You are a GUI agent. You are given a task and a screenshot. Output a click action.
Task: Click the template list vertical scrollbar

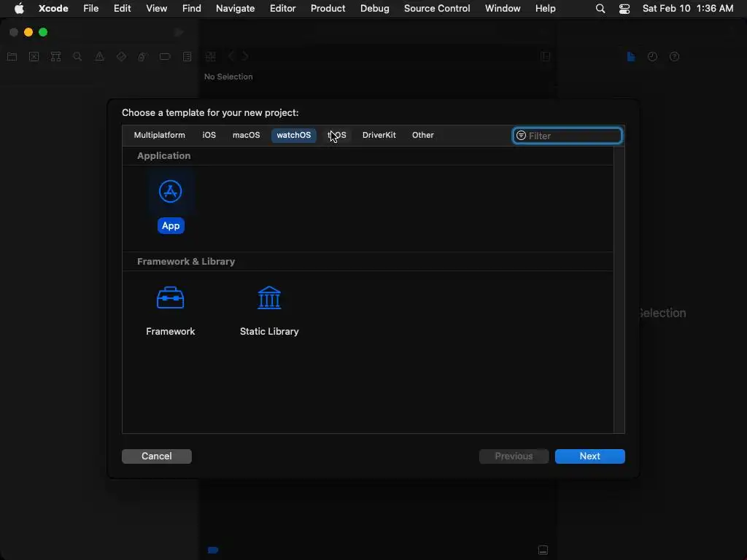[x=619, y=289]
